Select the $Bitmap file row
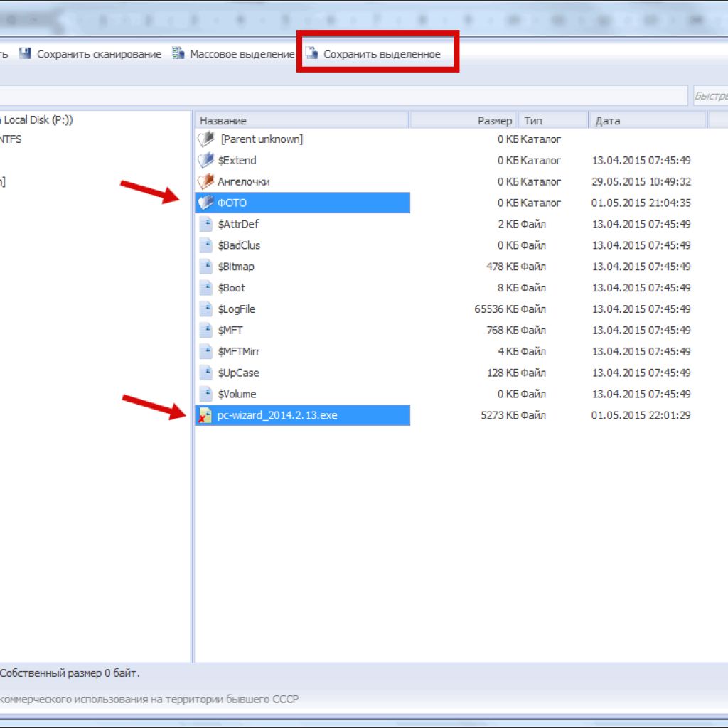The height and width of the screenshot is (728, 728). pos(236,267)
